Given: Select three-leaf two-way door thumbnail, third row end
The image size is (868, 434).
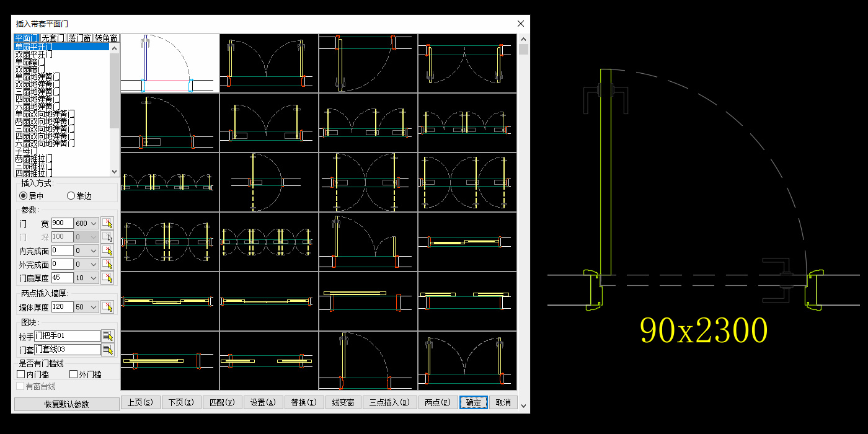Looking at the screenshot, I should tap(467, 182).
